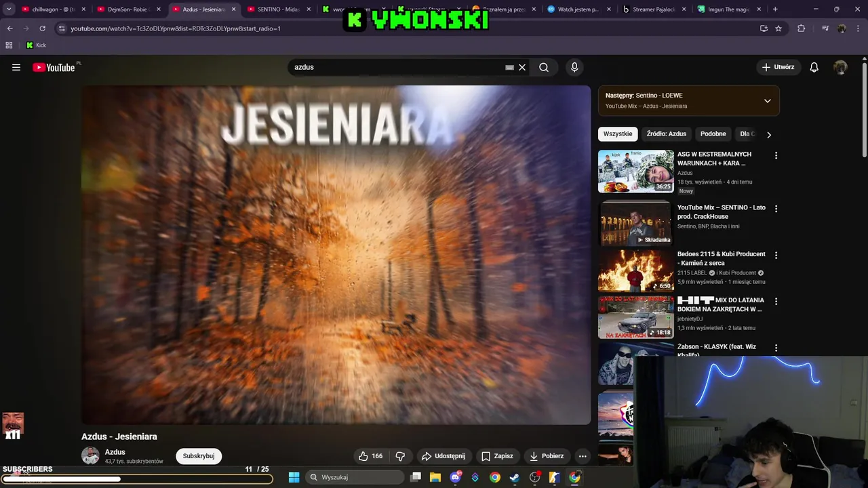Select the 'Źródło: Azdus' filter chip
The height and width of the screenshot is (488, 868).
[666, 134]
